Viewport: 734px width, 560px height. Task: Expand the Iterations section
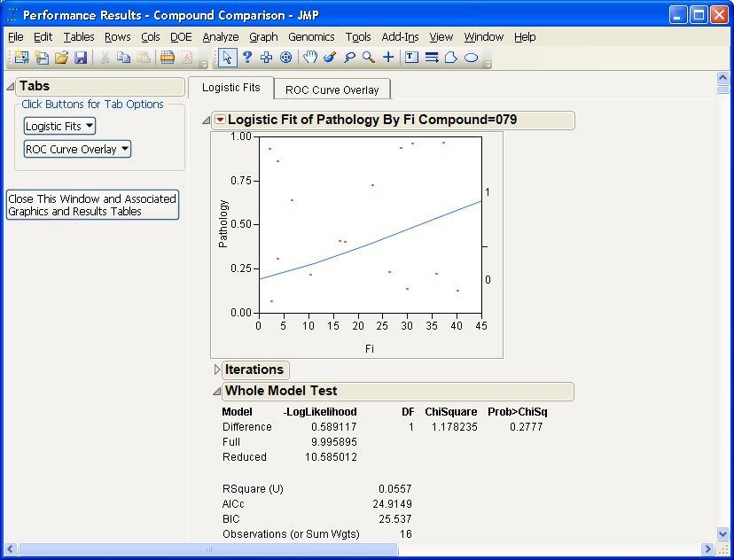click(216, 369)
